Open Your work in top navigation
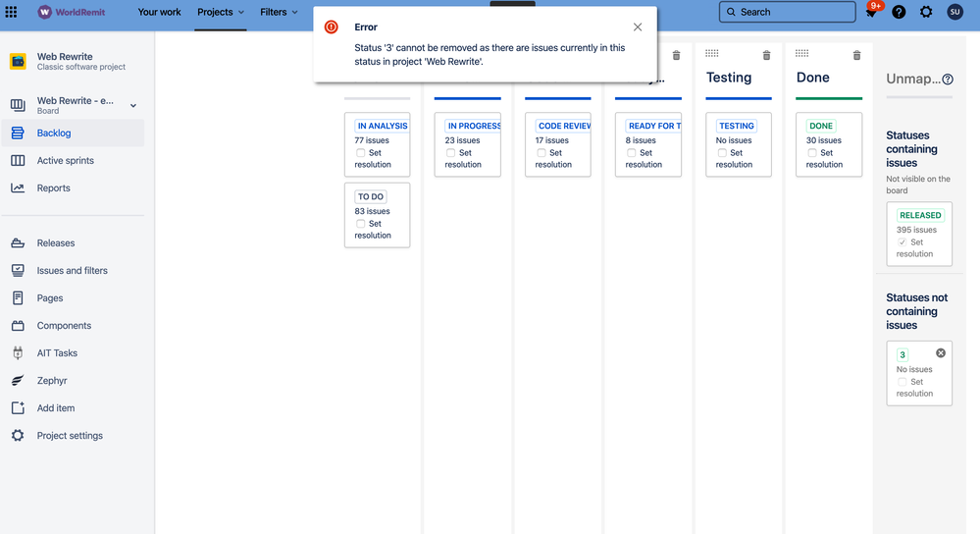The height and width of the screenshot is (534, 980). pyautogui.click(x=159, y=12)
